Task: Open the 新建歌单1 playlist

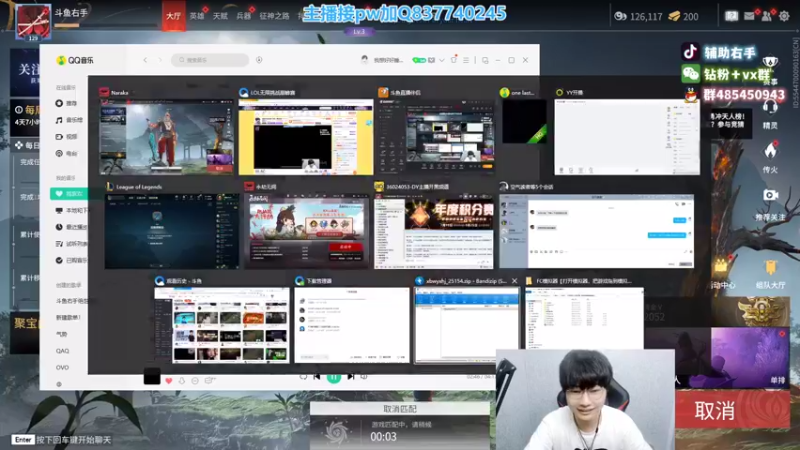Action: tap(68, 317)
